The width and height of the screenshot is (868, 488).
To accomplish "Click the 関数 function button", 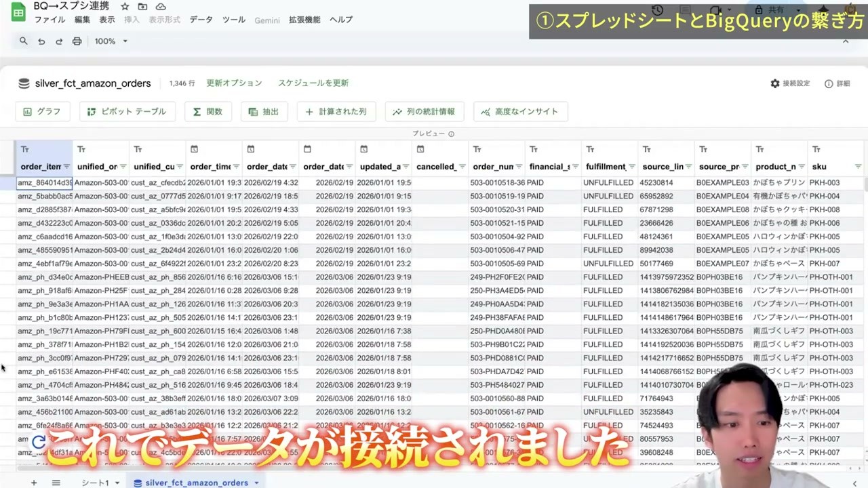I will coord(208,111).
